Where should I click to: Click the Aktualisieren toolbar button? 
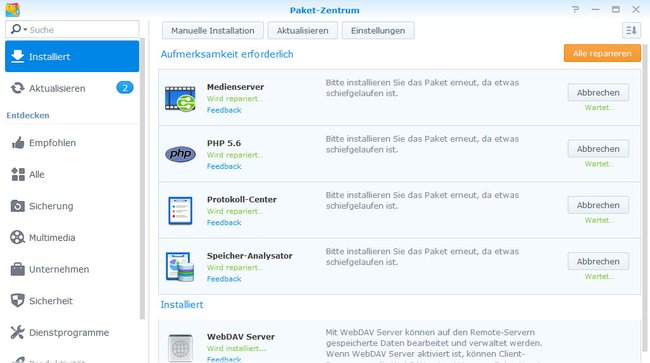[303, 31]
